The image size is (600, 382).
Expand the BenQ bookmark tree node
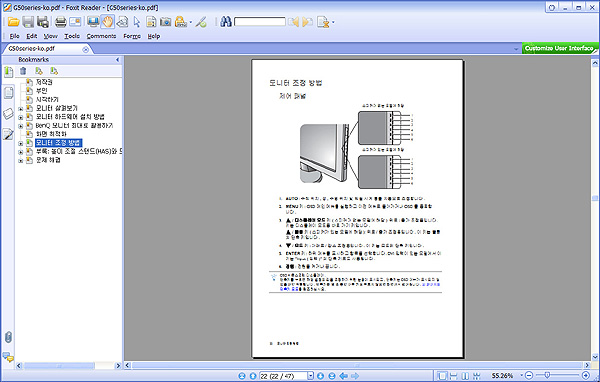tap(21, 126)
